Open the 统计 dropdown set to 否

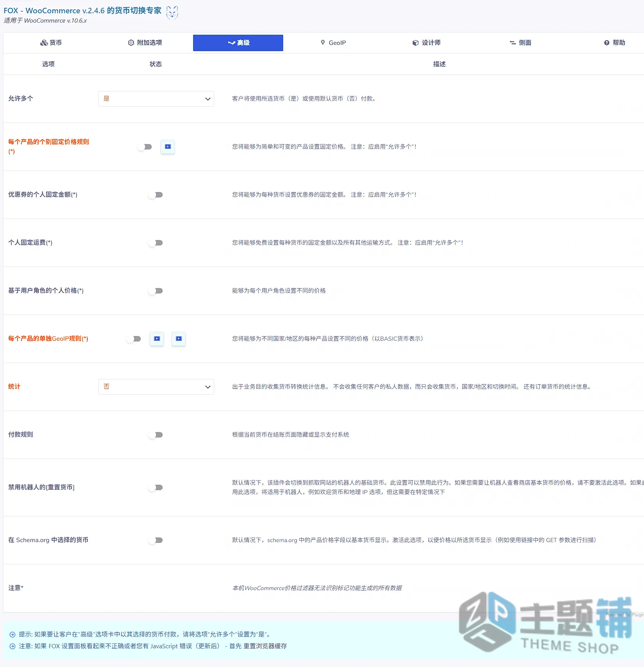pyautogui.click(x=156, y=387)
